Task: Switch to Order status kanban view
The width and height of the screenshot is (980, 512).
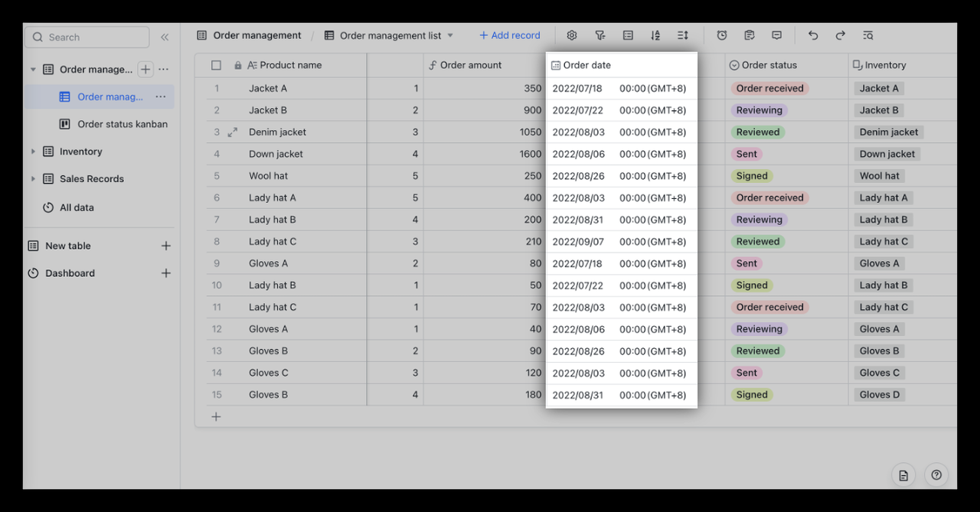Action: (122, 124)
